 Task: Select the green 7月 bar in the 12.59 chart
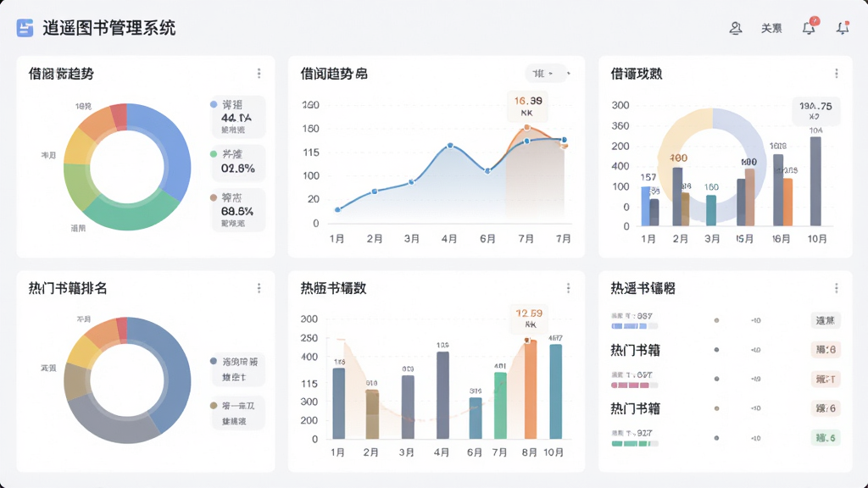pyautogui.click(x=500, y=406)
